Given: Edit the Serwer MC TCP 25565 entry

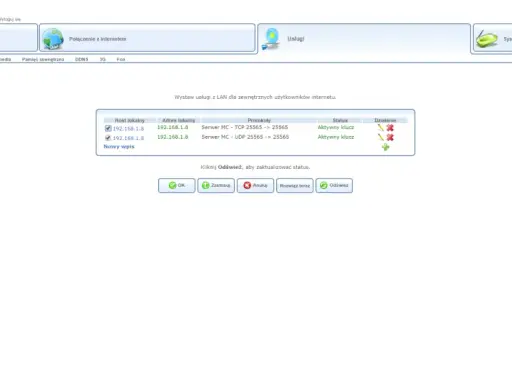Looking at the screenshot, I should coord(381,127).
